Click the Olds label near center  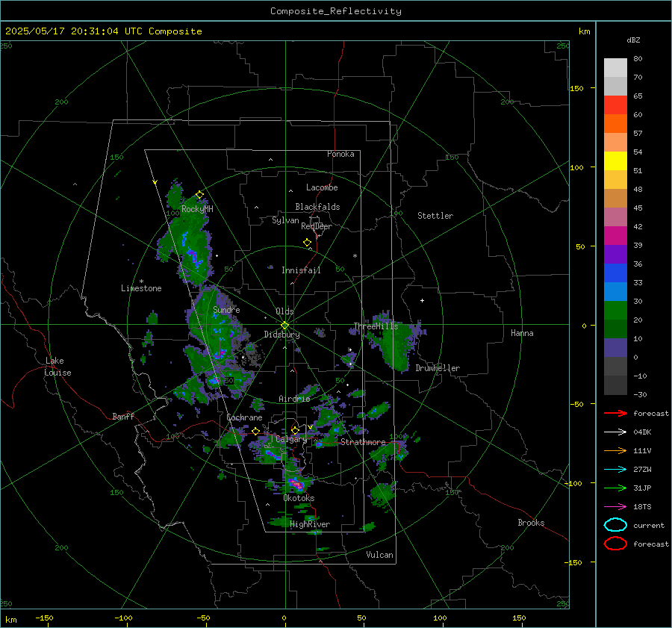[284, 311]
